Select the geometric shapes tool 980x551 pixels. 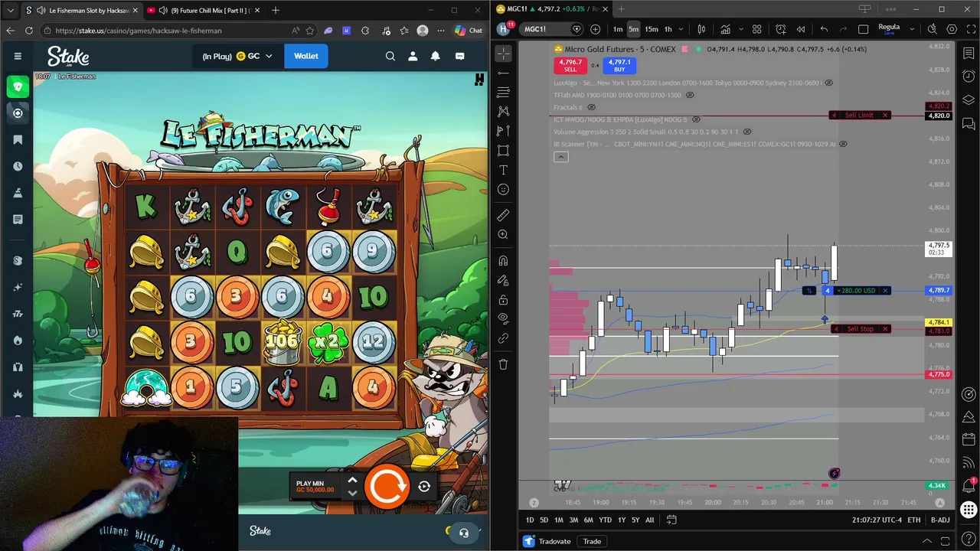point(503,151)
